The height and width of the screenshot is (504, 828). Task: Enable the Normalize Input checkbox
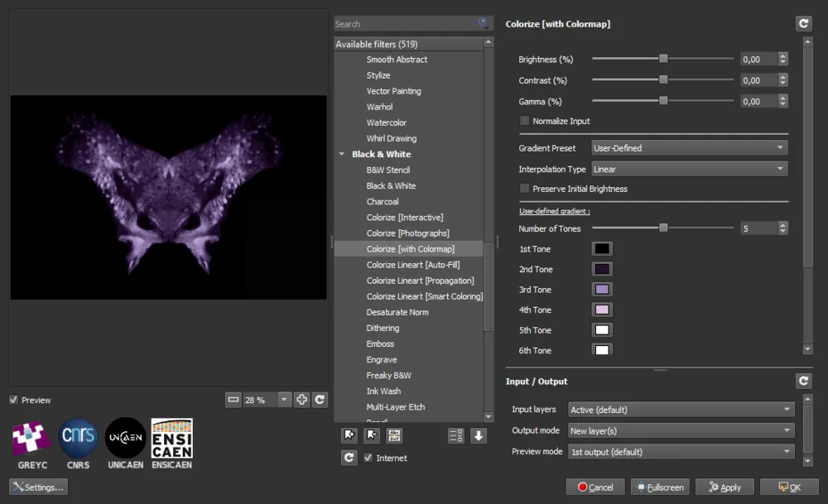click(524, 121)
